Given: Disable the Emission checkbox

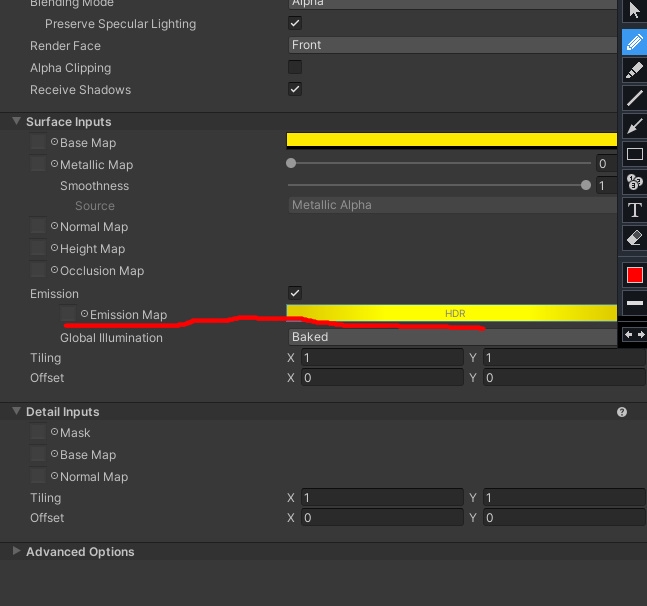Looking at the screenshot, I should click(x=295, y=293).
